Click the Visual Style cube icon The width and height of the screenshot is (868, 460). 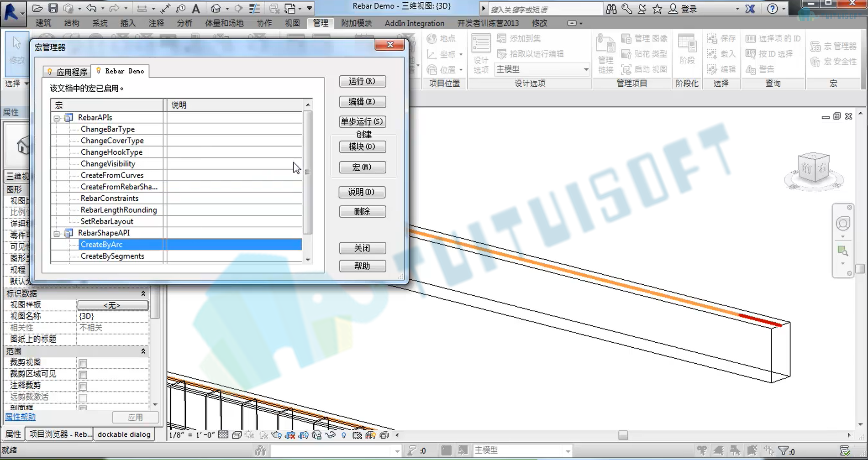[x=237, y=435]
